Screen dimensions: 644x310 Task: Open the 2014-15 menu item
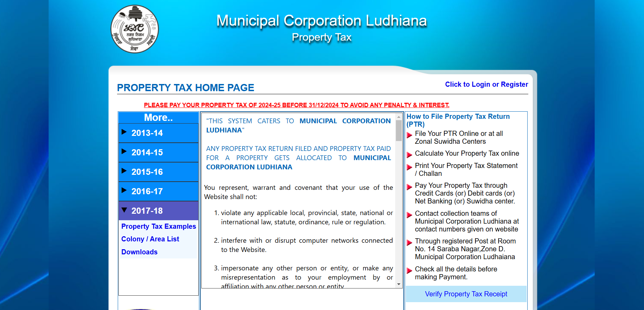[x=158, y=153]
